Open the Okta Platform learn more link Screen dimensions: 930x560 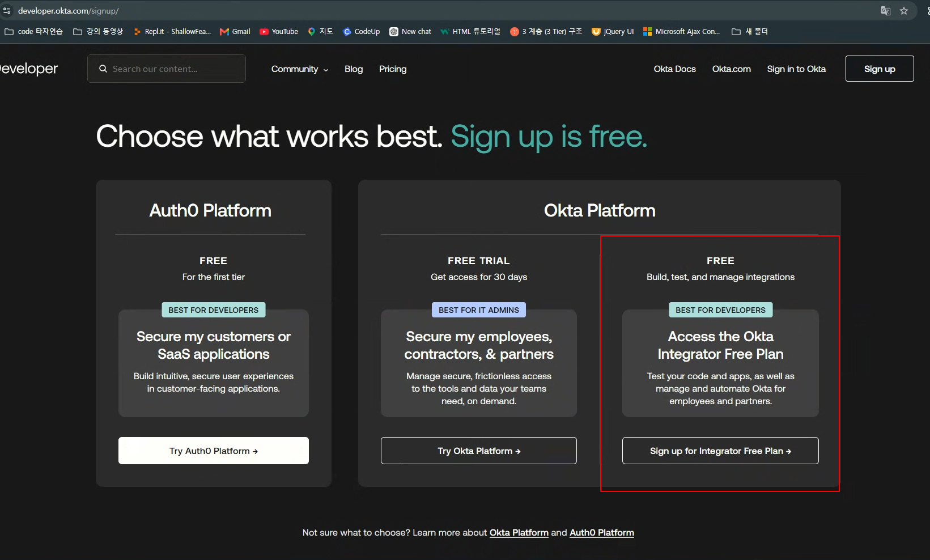(x=519, y=533)
